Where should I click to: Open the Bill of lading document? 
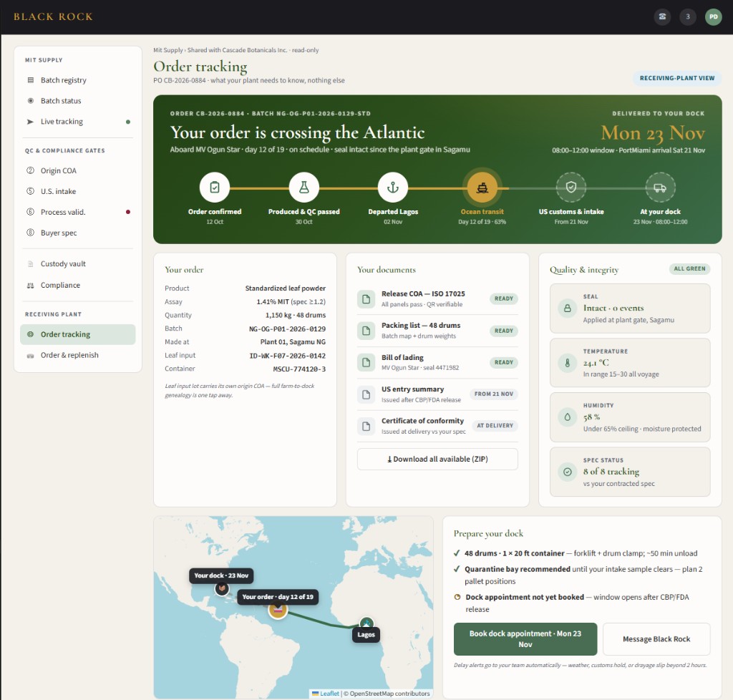click(437, 362)
